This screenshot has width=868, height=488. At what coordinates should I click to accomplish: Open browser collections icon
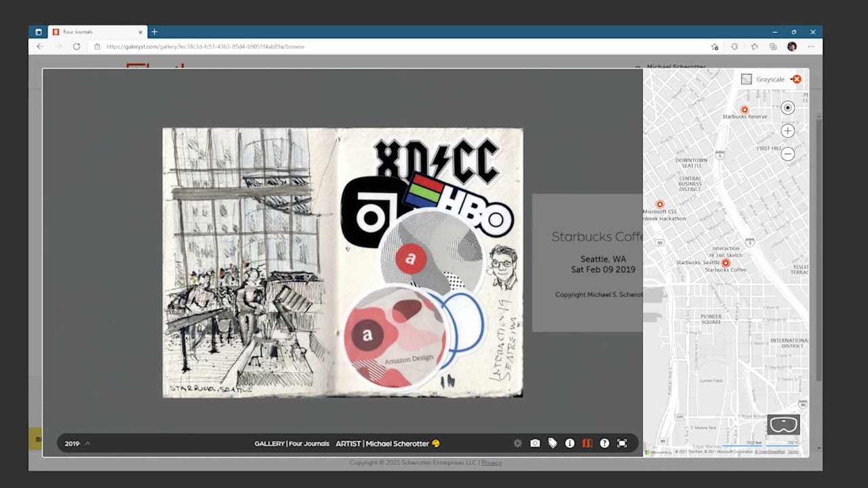click(773, 47)
